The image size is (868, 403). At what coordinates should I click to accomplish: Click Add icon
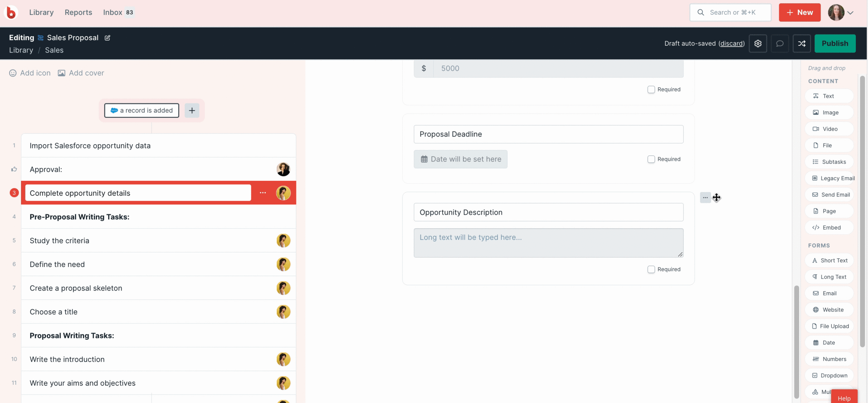(30, 73)
